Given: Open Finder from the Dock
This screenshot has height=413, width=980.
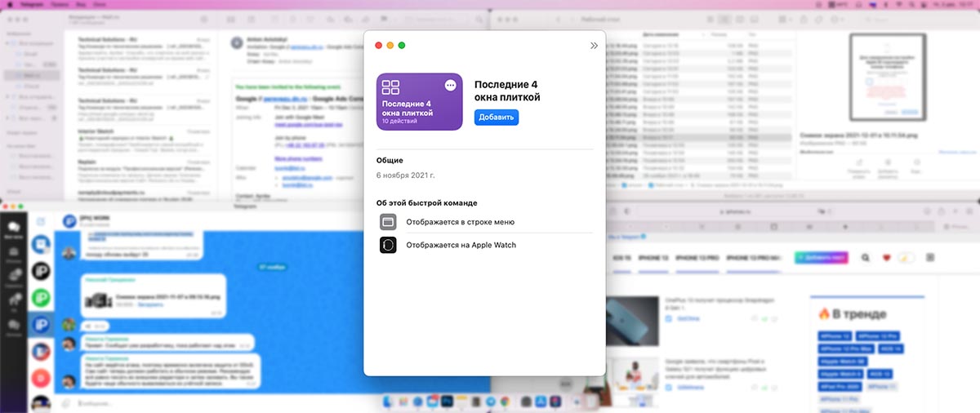Looking at the screenshot, I should (x=387, y=402).
